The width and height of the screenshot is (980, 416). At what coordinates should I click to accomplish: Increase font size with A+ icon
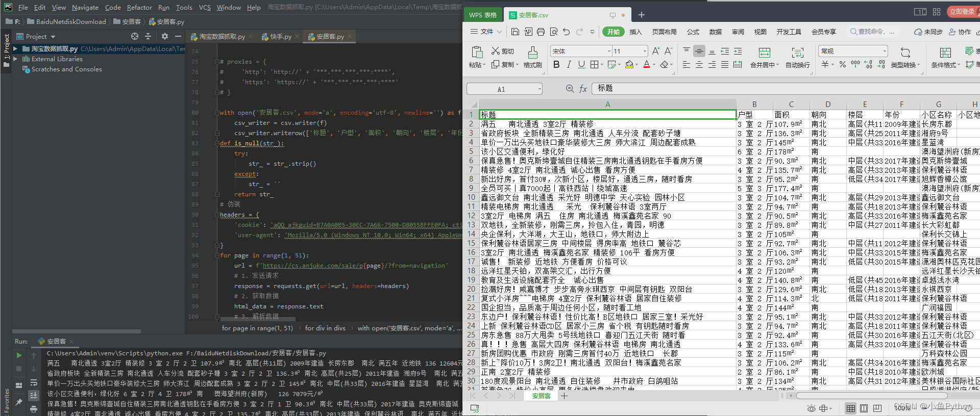point(656,51)
